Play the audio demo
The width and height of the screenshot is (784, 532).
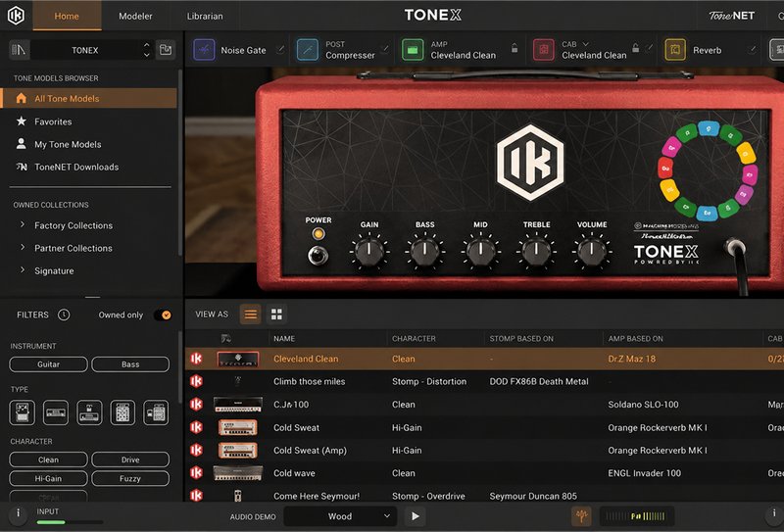[415, 516]
